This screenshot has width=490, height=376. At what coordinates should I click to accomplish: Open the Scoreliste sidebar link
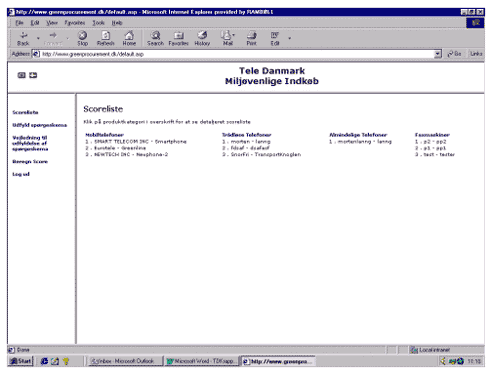click(x=25, y=112)
